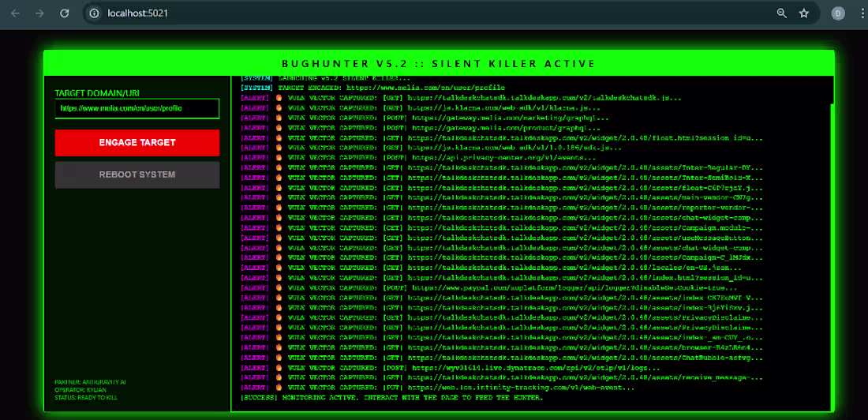Viewport: 868px width, 420px height.
Task: Click the STATUS: READY TO KILL text
Action: tap(86, 397)
